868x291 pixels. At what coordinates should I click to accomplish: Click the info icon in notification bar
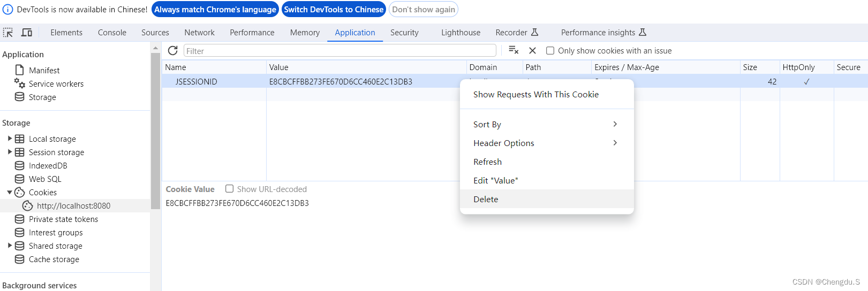pyautogui.click(x=7, y=10)
